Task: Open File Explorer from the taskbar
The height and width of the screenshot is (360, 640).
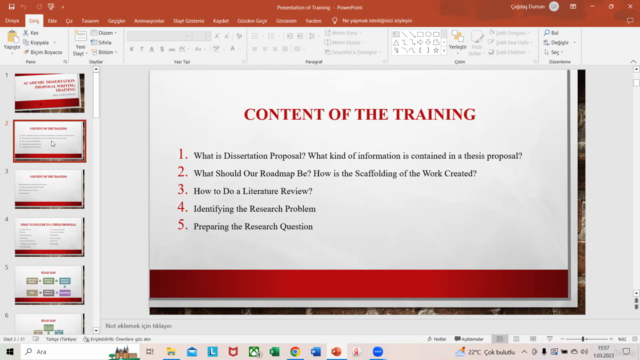Action: tap(171, 351)
